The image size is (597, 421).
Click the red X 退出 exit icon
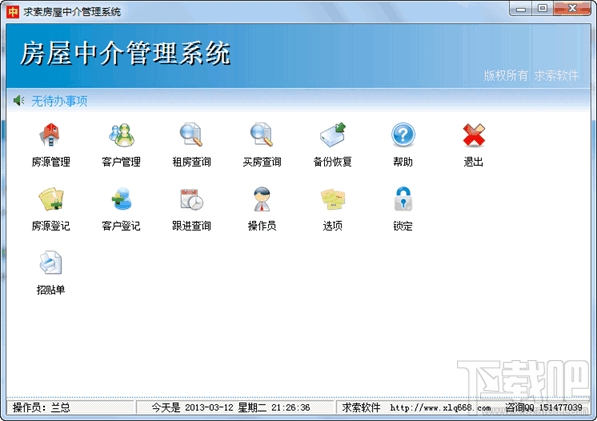[x=474, y=135]
